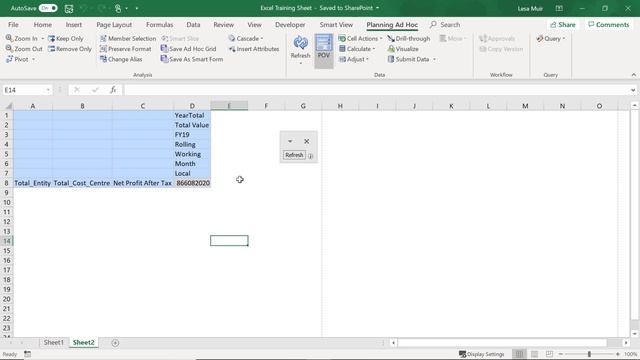Click the Comments button
Image resolution: width=640 pixels, height=360 pixels.
tap(609, 24)
